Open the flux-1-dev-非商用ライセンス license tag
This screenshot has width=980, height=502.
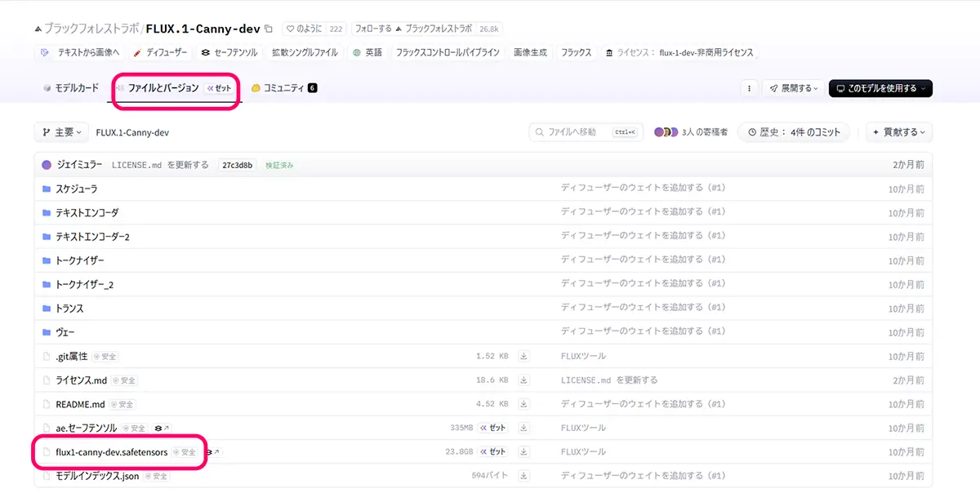tap(679, 52)
